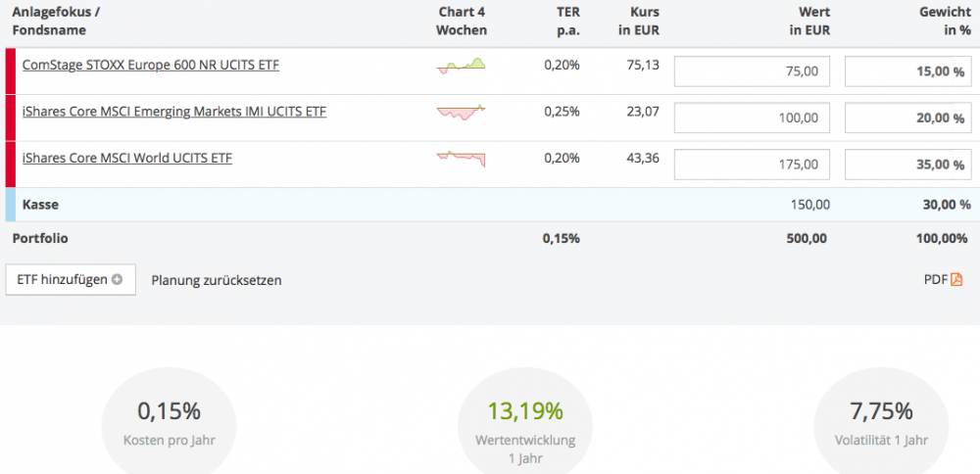
Task: Click Planung zurücksetzen to reset planning
Action: click(x=217, y=280)
